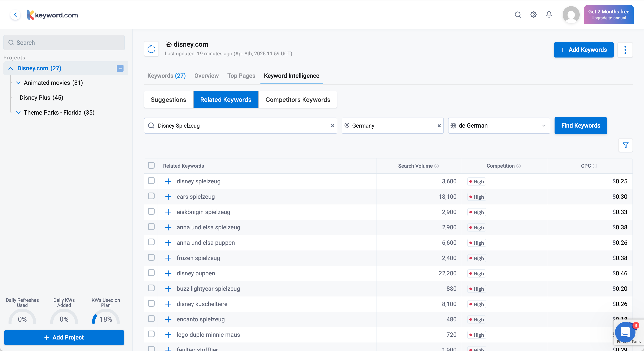Click the sidebar Search input field

click(x=64, y=43)
